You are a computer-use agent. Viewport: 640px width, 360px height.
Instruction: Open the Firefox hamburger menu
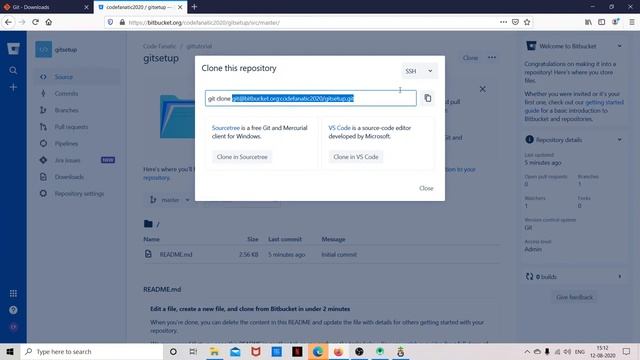[x=631, y=22]
